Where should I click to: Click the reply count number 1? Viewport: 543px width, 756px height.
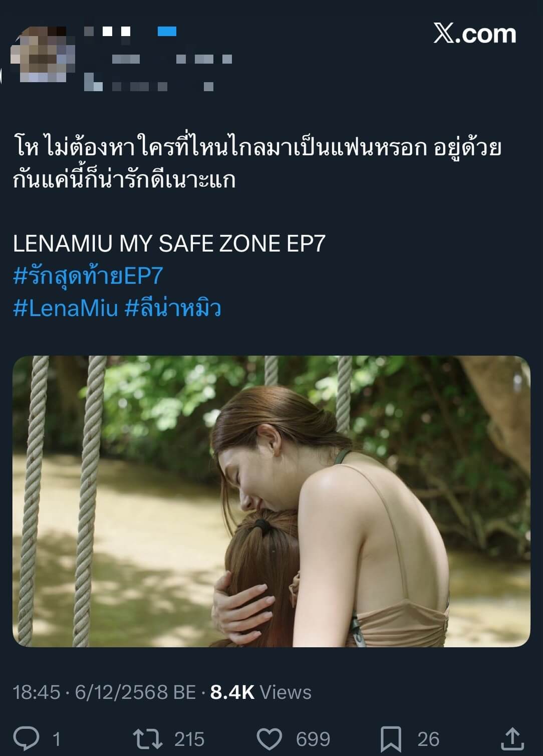[x=57, y=739]
